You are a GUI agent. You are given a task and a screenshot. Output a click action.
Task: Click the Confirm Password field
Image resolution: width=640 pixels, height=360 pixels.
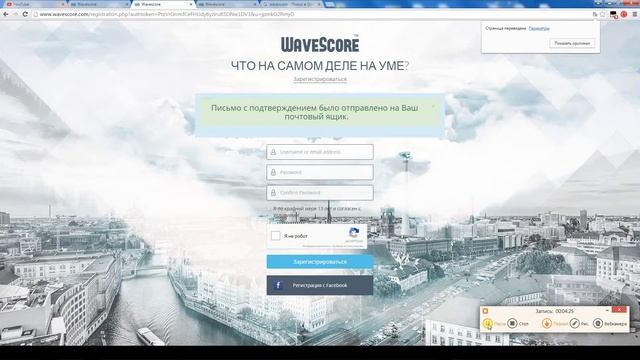[320, 193]
